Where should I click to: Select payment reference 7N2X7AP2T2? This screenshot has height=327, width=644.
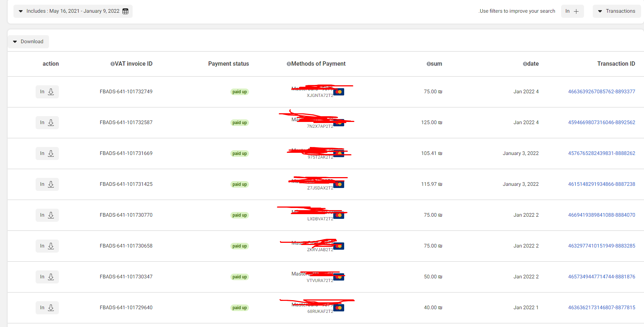click(x=320, y=126)
